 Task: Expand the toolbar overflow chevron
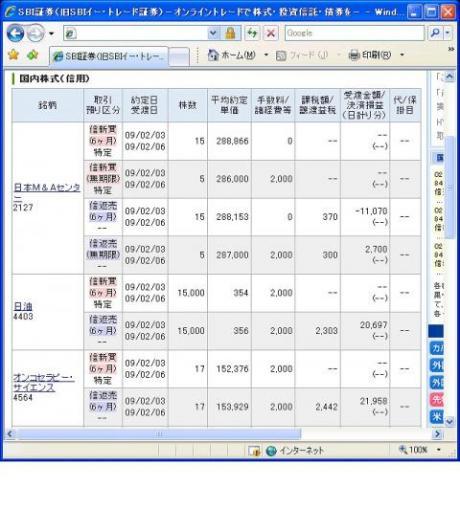point(451,49)
